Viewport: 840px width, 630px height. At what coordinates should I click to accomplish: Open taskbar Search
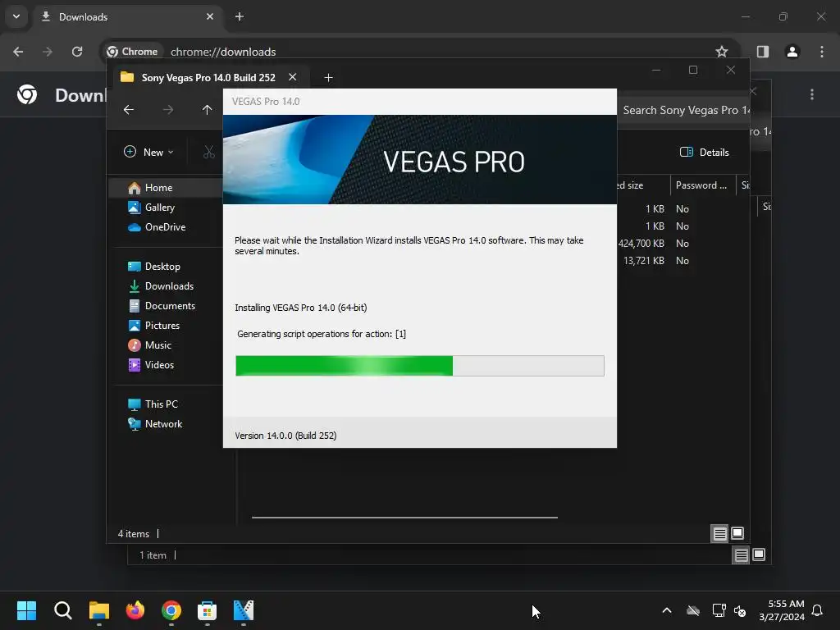click(x=62, y=610)
